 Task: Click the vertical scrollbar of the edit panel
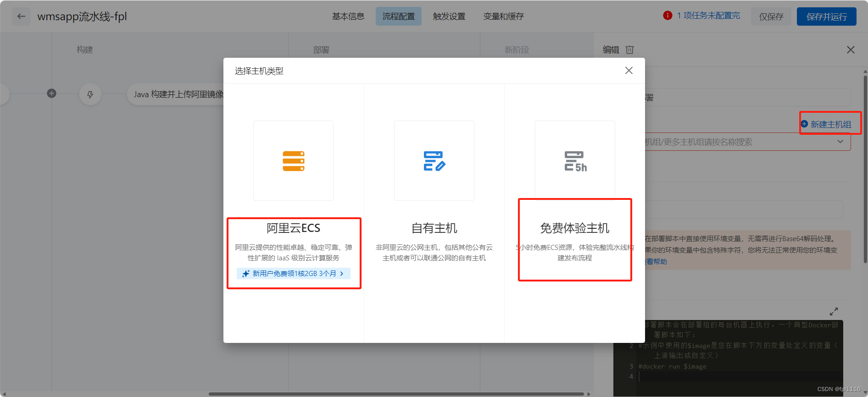point(865,169)
